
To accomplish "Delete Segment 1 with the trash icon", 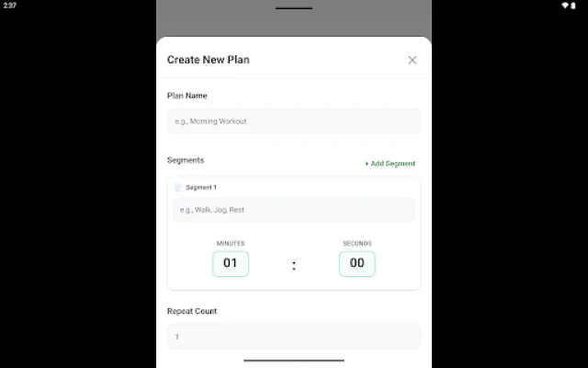I will [177, 187].
